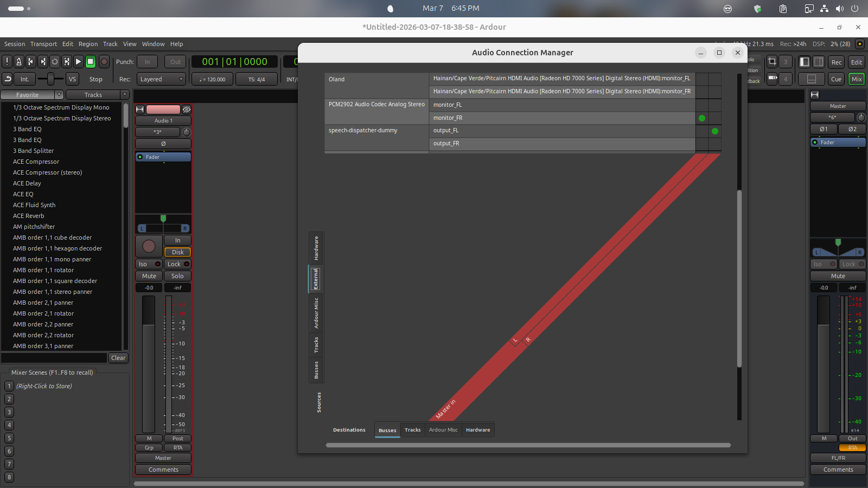
Task: Toggle Solo on the Audio 1 strip
Action: coord(177,276)
